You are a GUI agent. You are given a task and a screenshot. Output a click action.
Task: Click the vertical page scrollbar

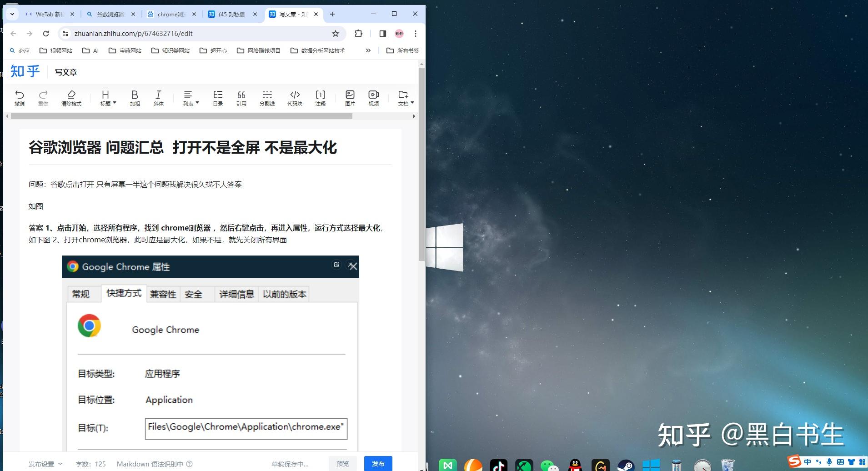coord(421,164)
